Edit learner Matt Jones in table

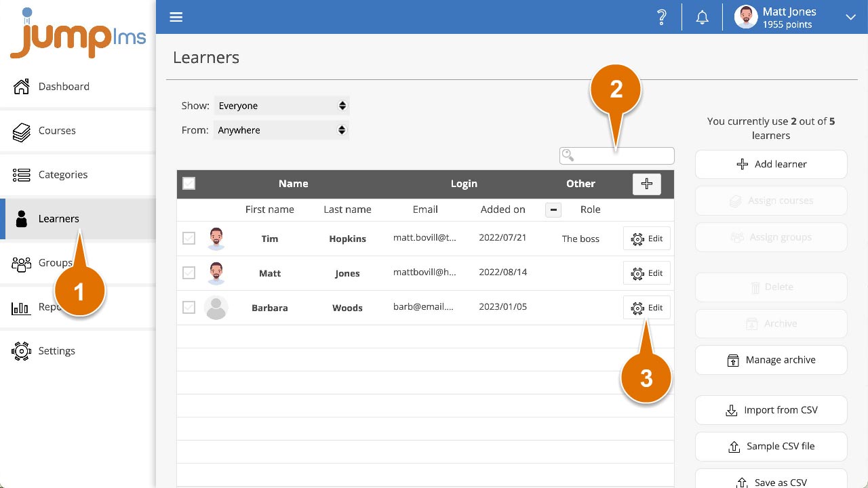click(647, 273)
